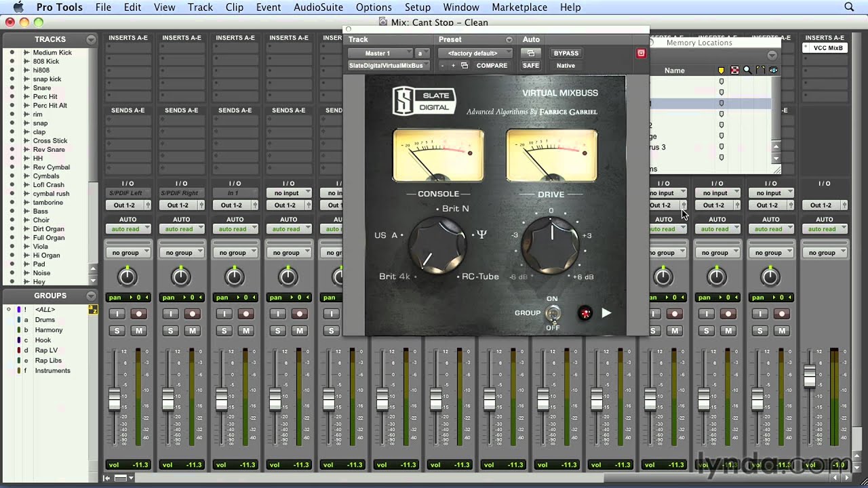
Task: Click the red target icon on the plugin header
Action: (641, 53)
